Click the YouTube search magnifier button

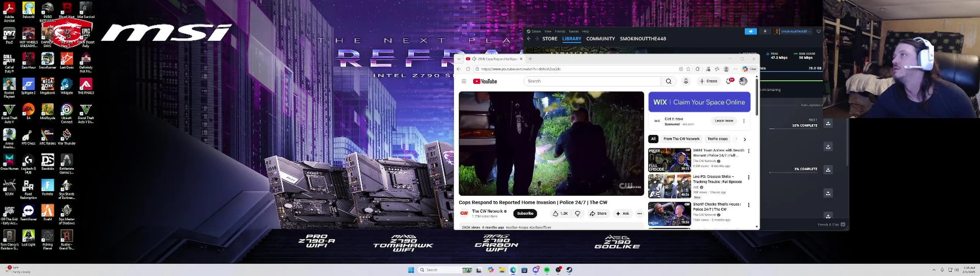coord(668,81)
